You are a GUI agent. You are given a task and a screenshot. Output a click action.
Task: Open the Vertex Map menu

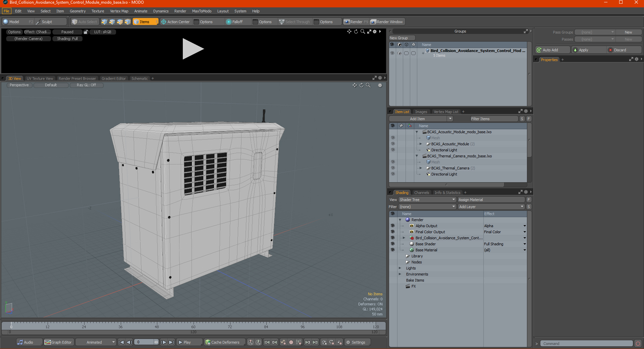[x=119, y=11]
